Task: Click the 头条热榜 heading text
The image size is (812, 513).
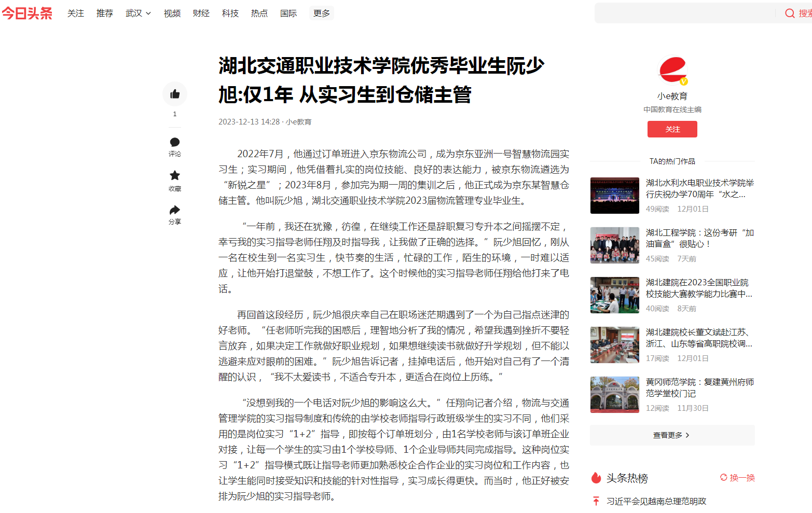Action: point(627,478)
